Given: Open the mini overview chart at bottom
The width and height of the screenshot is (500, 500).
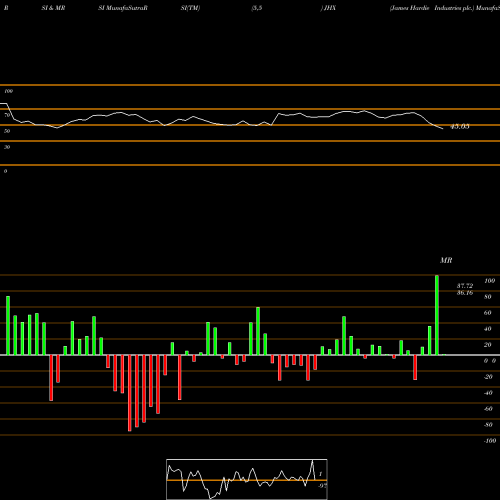Looking at the screenshot, I should point(247,479).
